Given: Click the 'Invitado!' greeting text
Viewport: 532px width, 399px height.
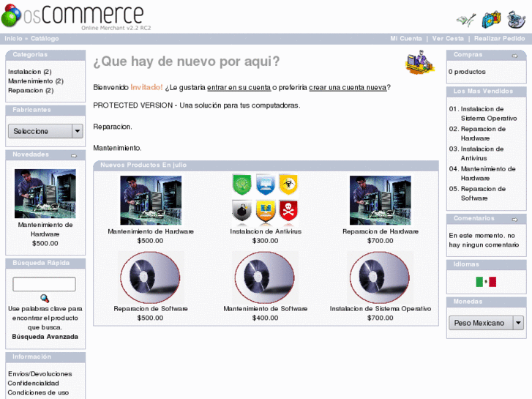Looking at the screenshot, I should pos(146,87).
